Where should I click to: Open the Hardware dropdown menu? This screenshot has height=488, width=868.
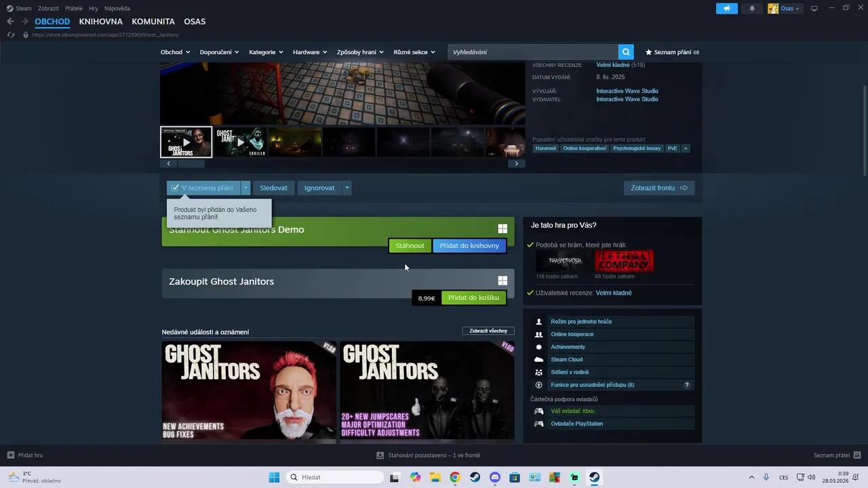[x=310, y=52]
